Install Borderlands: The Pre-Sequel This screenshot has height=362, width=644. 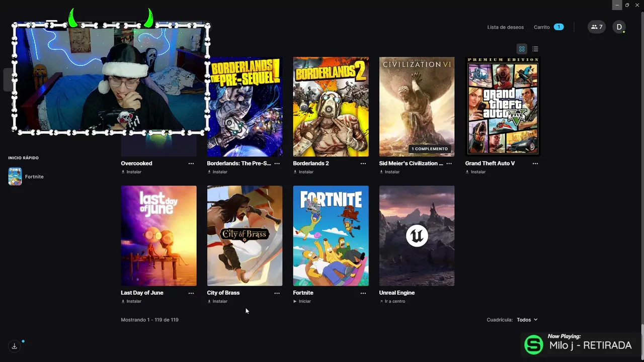217,172
